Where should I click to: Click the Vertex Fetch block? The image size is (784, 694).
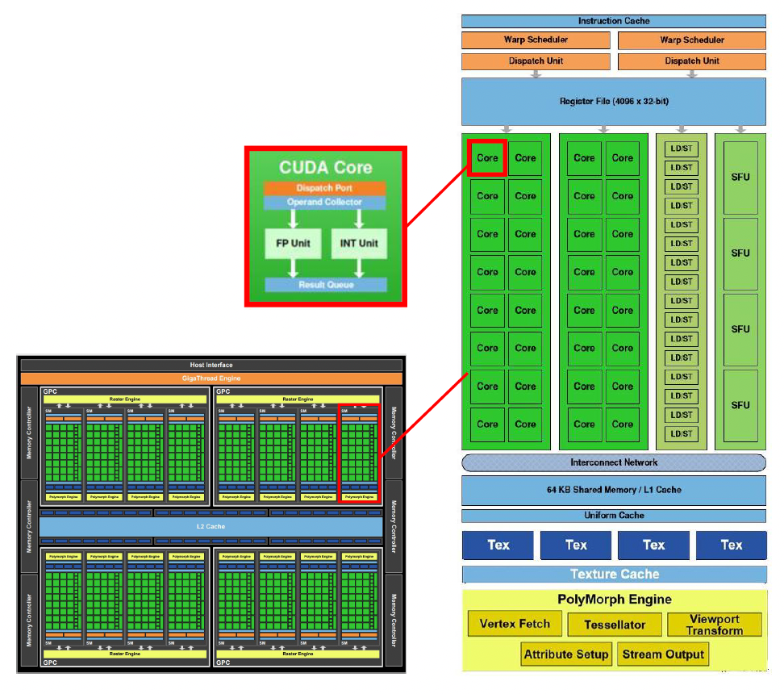click(515, 624)
